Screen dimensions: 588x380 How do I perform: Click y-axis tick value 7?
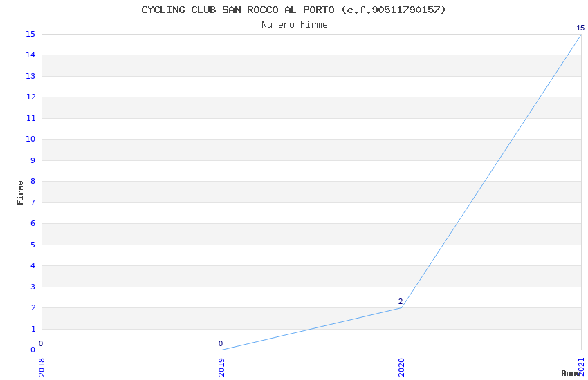pos(33,202)
